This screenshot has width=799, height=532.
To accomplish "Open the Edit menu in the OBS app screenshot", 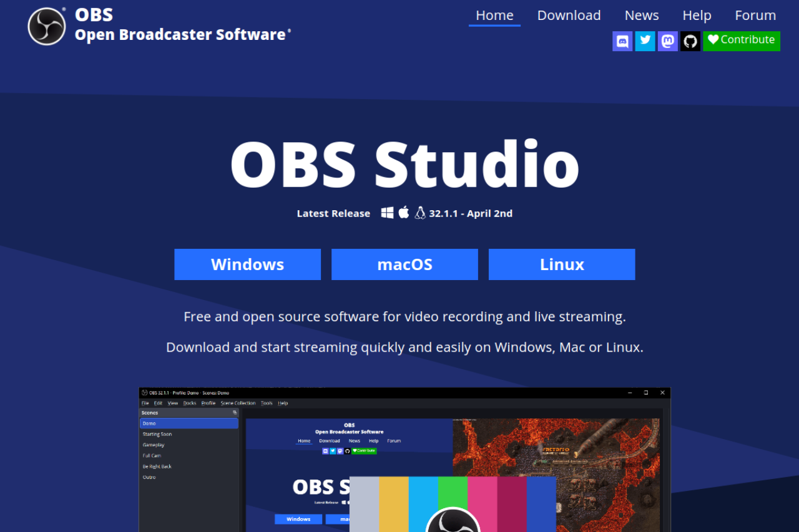I will click(159, 404).
